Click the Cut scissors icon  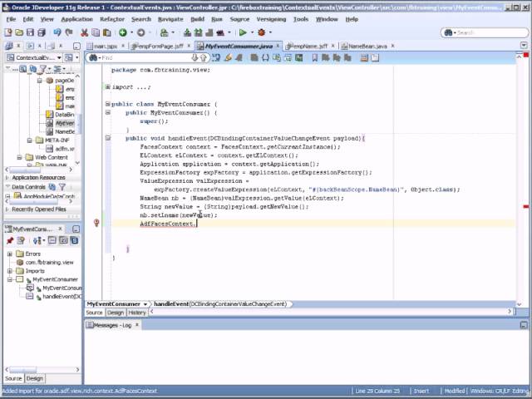pyautogui.click(x=85, y=32)
